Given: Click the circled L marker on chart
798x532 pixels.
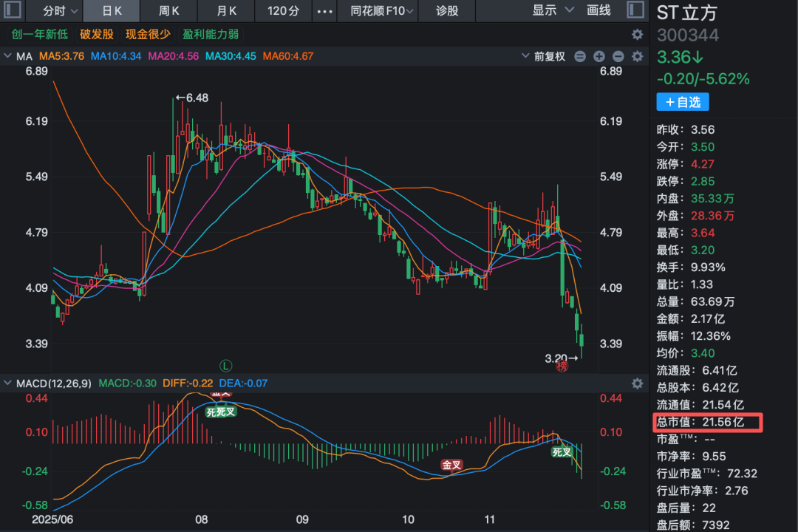Looking at the screenshot, I should (x=226, y=365).
